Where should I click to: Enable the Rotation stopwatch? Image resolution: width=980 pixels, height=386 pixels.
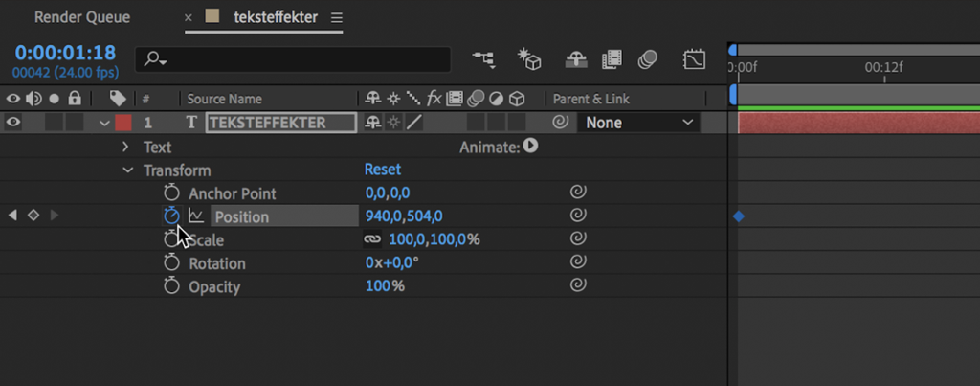[171, 262]
